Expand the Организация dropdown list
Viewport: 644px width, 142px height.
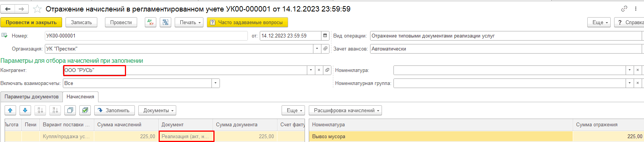click(317, 49)
